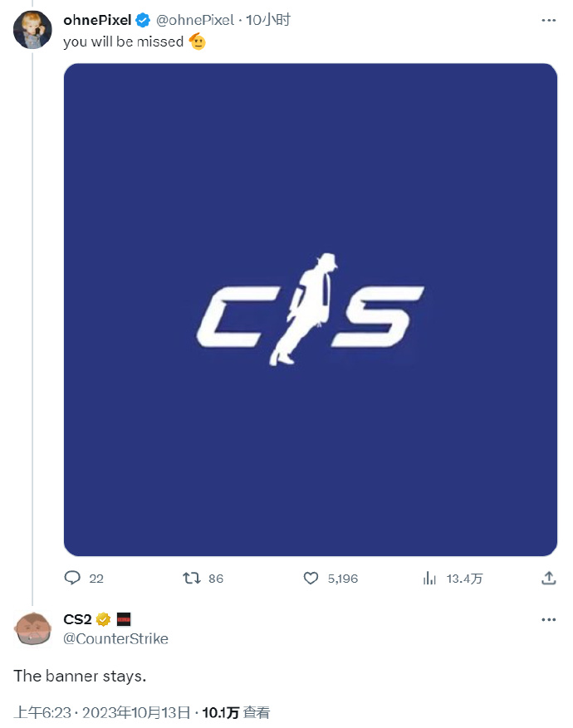Open the @ohnePixel handle link
573x728 pixels.
coord(195,21)
